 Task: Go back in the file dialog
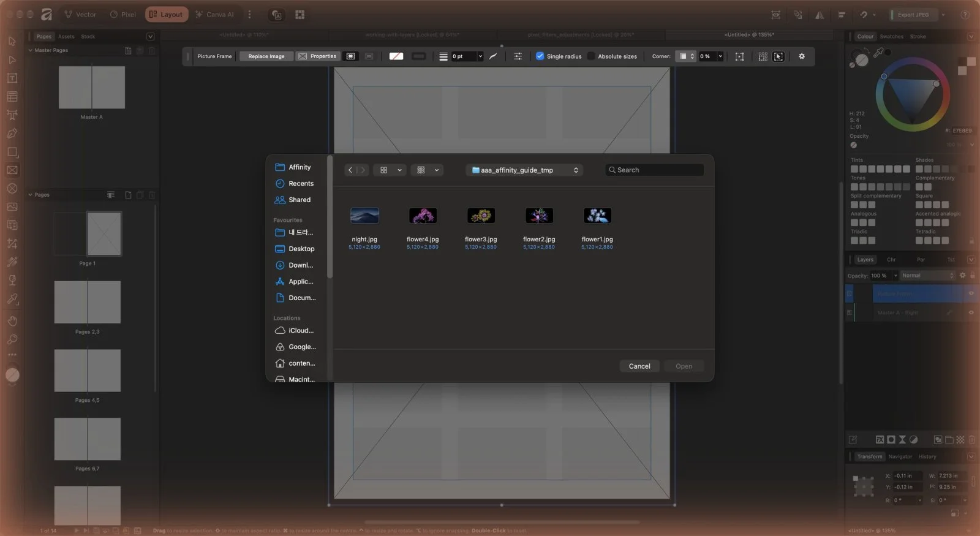[x=350, y=170]
